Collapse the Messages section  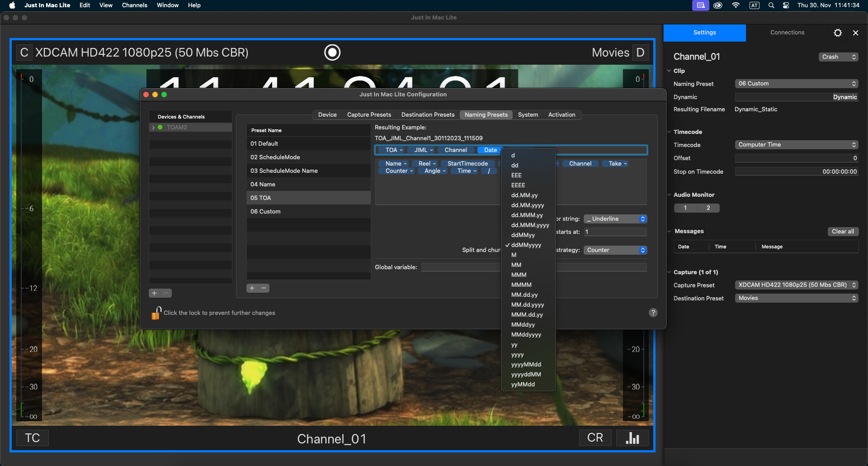669,231
